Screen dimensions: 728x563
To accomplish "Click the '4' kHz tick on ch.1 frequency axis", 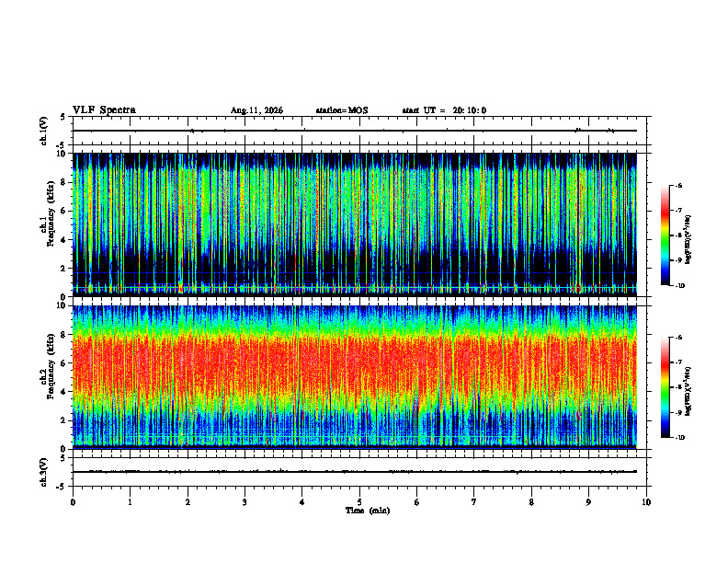I will point(65,240).
